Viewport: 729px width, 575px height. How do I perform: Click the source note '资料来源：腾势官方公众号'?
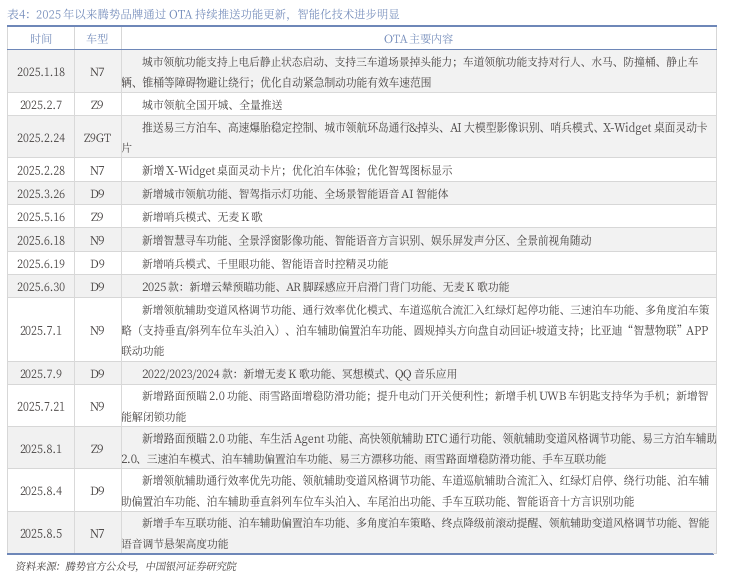[x=76, y=566]
